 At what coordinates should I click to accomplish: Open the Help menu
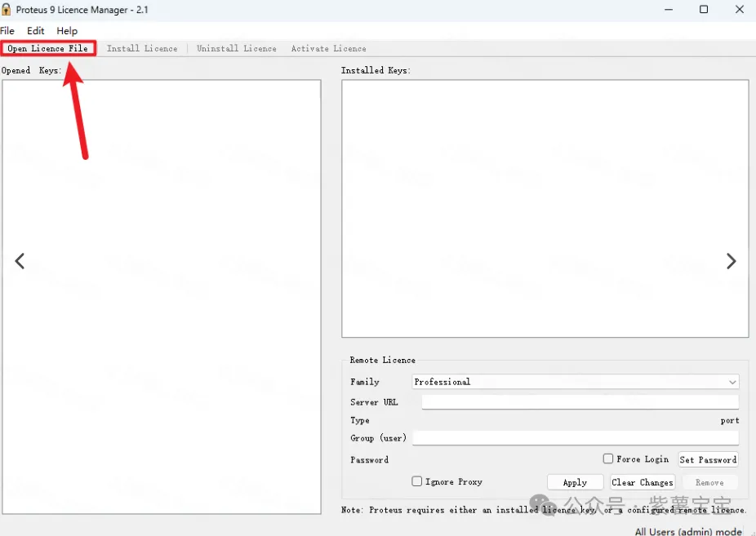pos(67,31)
